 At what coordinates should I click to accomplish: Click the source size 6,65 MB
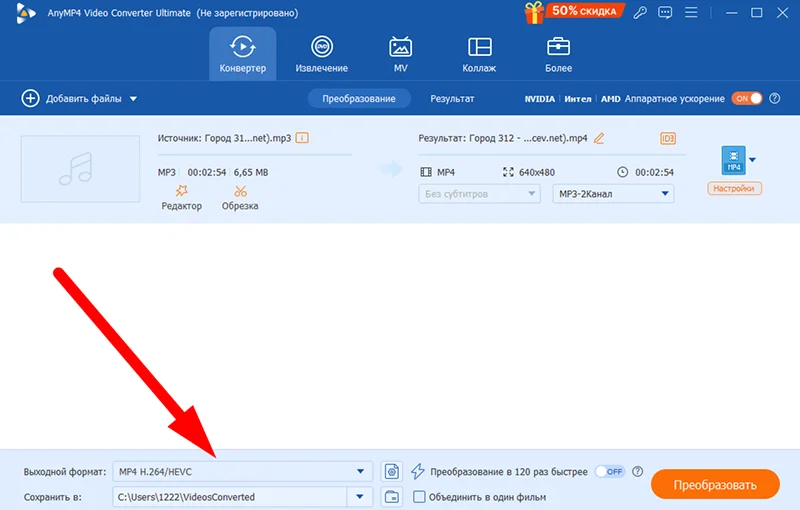(251, 172)
